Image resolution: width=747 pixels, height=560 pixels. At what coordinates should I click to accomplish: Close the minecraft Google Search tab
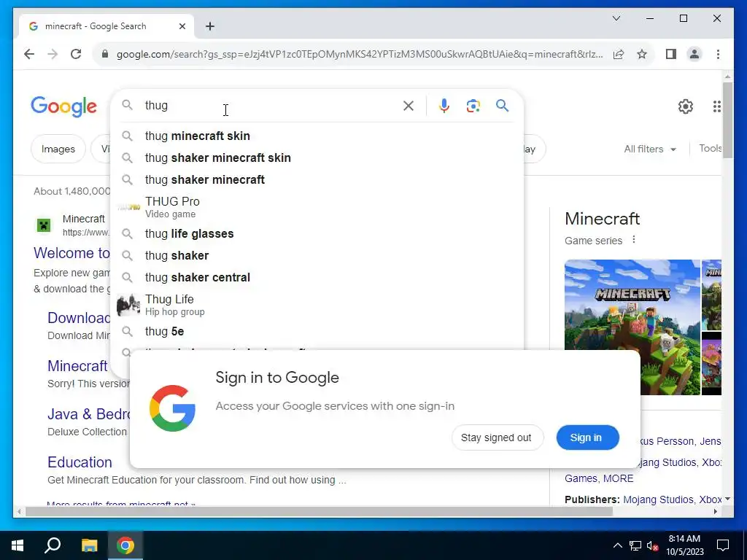[182, 26]
